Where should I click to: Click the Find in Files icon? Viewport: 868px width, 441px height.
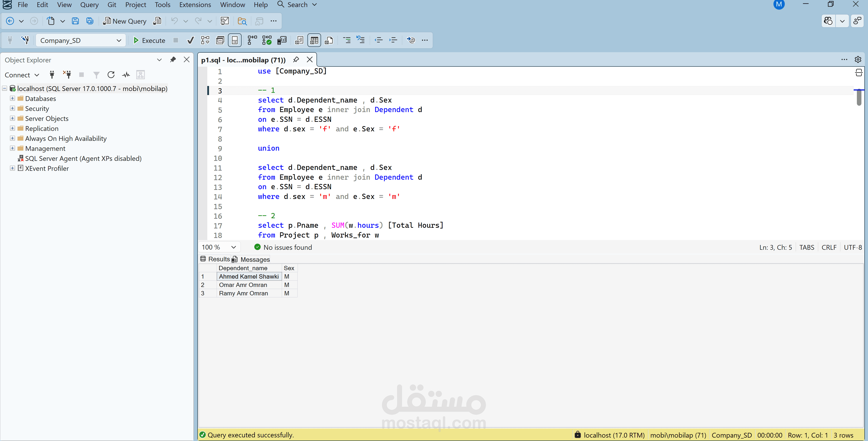pyautogui.click(x=242, y=21)
